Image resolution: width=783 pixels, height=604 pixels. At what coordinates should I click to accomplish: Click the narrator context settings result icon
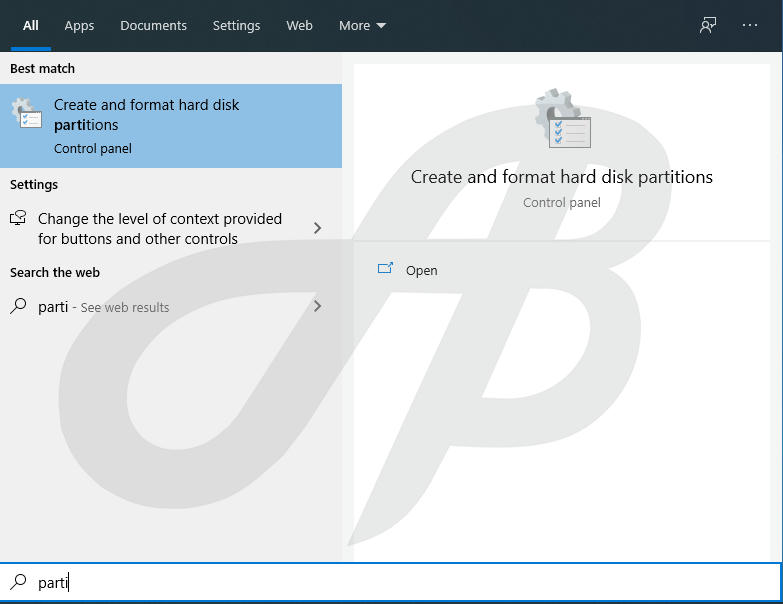coord(19,219)
